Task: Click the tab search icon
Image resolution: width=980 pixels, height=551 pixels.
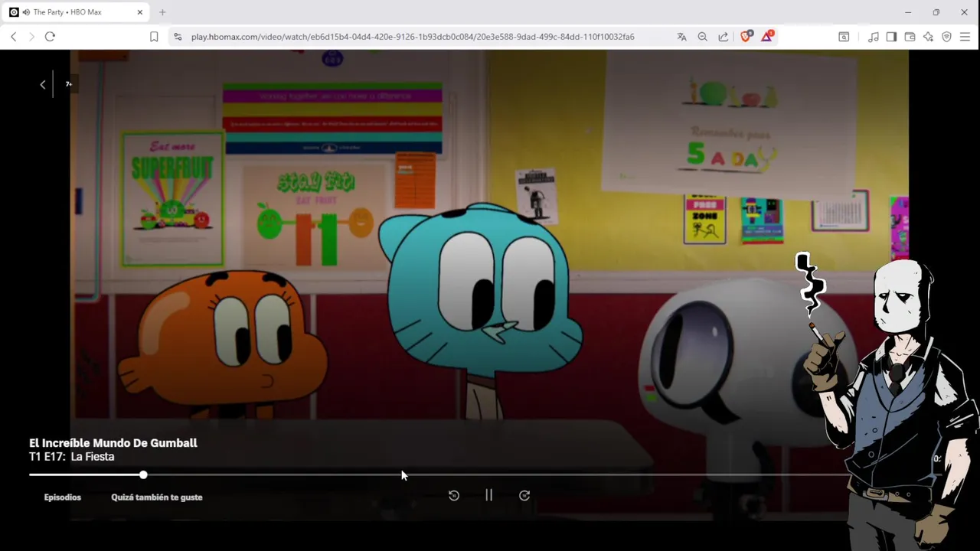Action: (x=844, y=37)
